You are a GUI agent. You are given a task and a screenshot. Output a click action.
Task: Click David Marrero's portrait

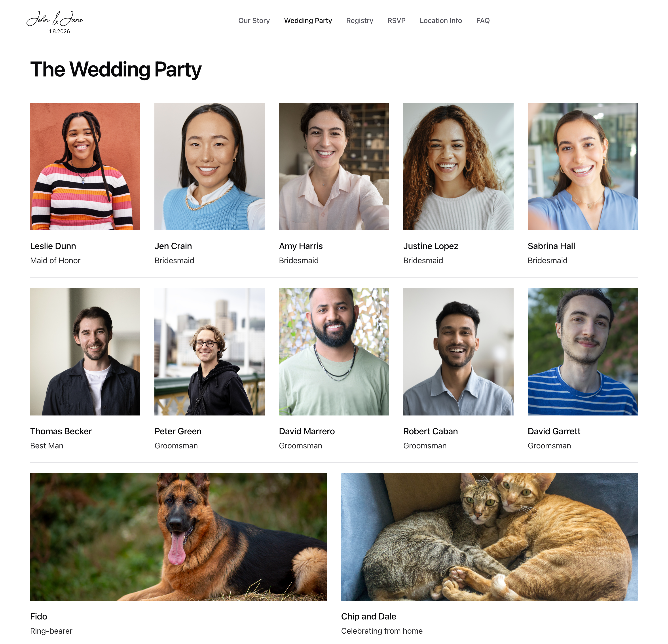pyautogui.click(x=334, y=351)
